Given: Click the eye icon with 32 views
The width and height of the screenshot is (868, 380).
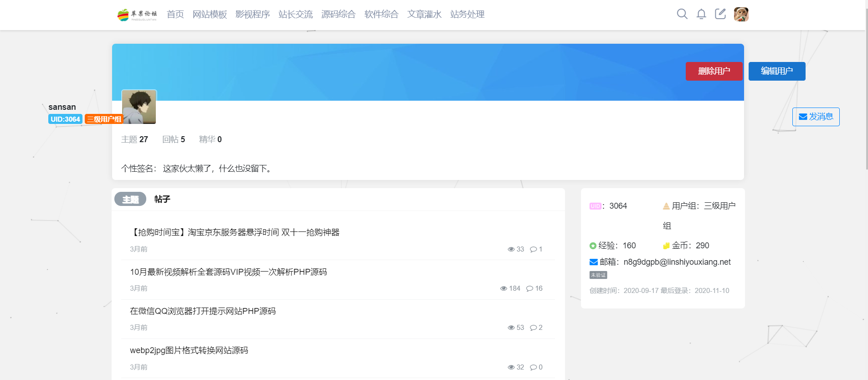Looking at the screenshot, I should point(511,367).
